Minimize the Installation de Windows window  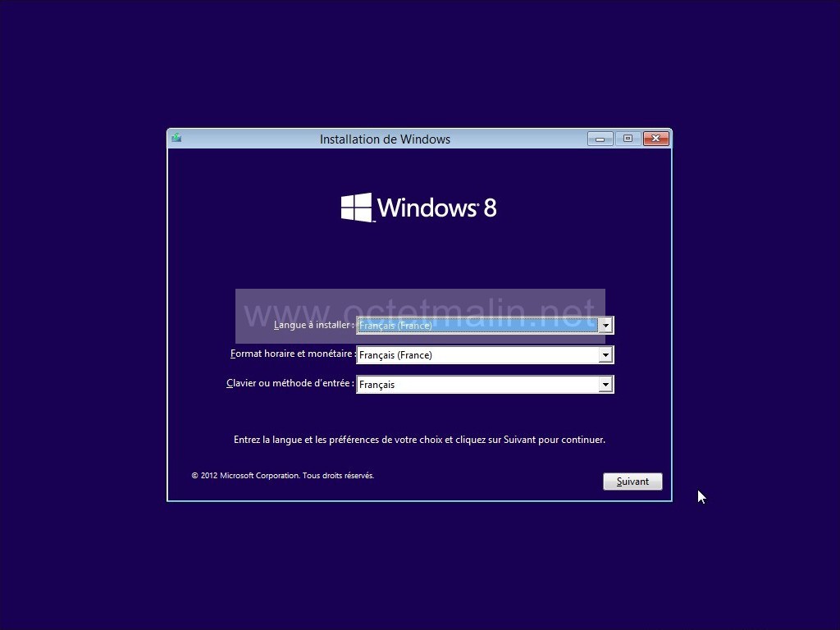click(600, 139)
